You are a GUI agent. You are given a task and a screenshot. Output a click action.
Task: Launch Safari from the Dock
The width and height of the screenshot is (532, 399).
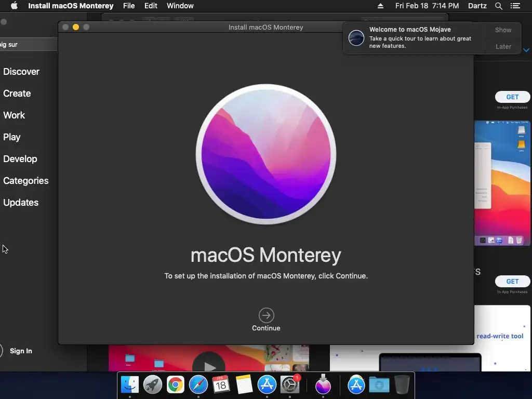(198, 385)
